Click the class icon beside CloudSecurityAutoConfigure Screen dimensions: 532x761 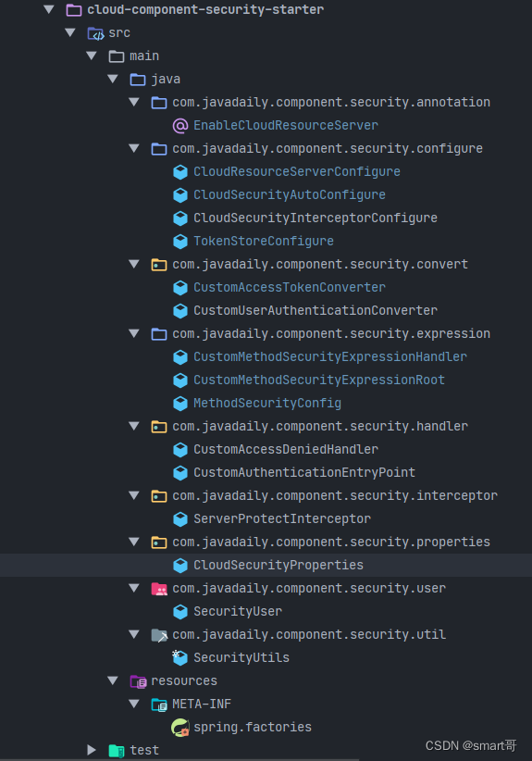pyautogui.click(x=180, y=195)
